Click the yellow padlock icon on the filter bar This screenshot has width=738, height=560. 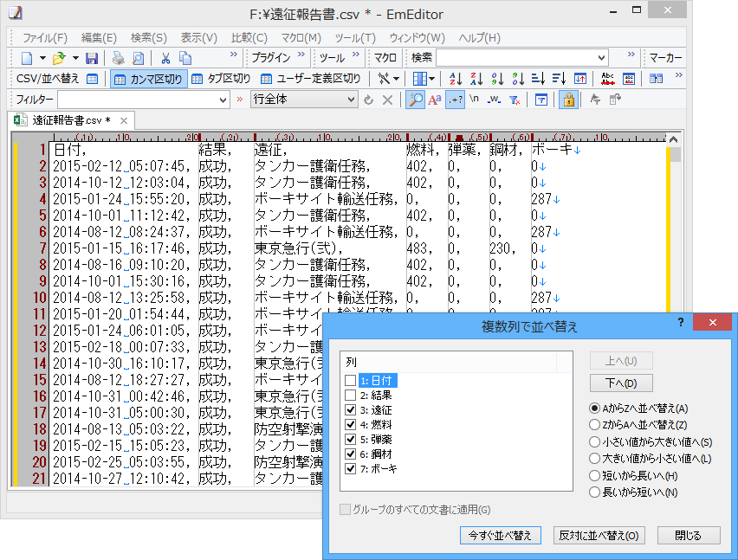(569, 100)
